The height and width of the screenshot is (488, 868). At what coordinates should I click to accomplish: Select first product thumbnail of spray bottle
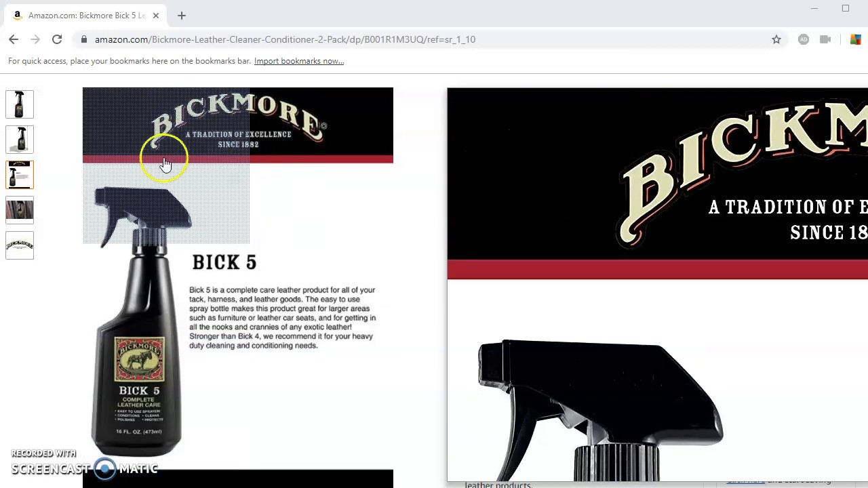click(20, 104)
